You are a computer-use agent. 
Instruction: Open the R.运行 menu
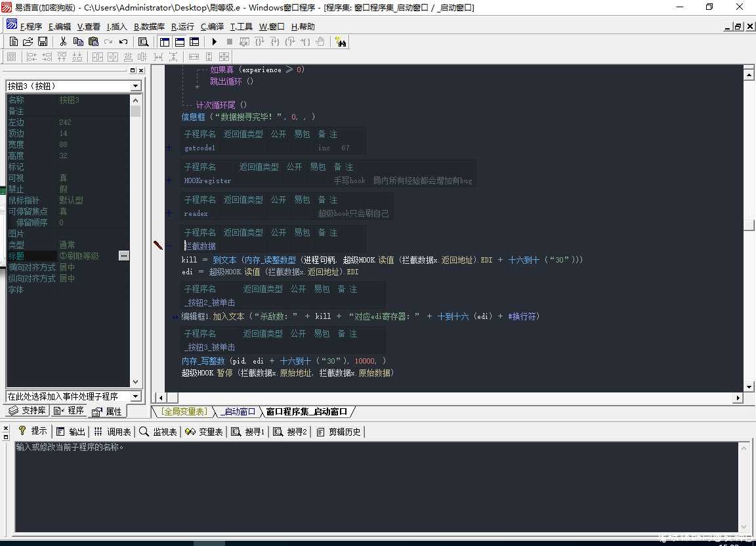coord(182,26)
